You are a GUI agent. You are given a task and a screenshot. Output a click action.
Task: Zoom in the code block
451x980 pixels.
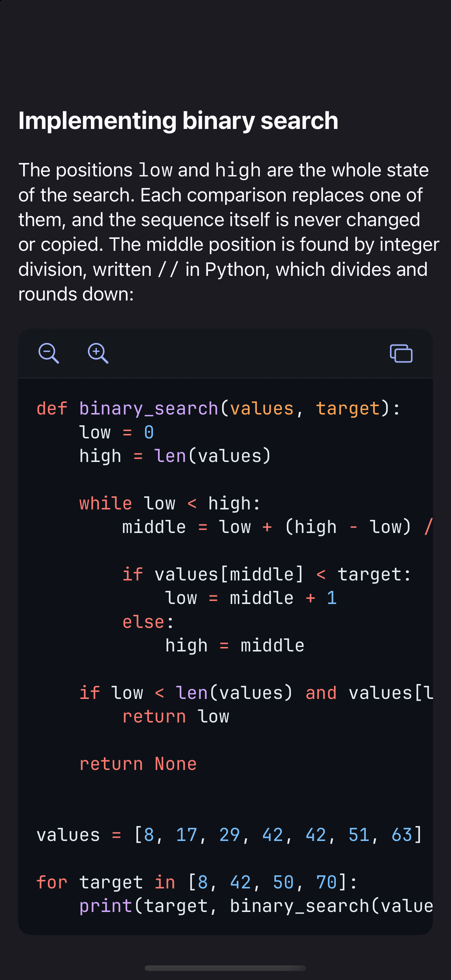point(98,354)
